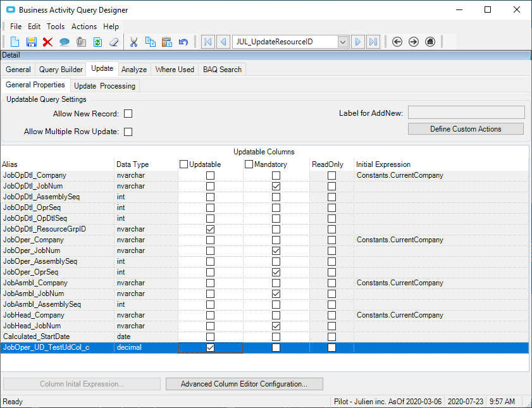
Task: Click the New query icon
Action: tap(15, 42)
